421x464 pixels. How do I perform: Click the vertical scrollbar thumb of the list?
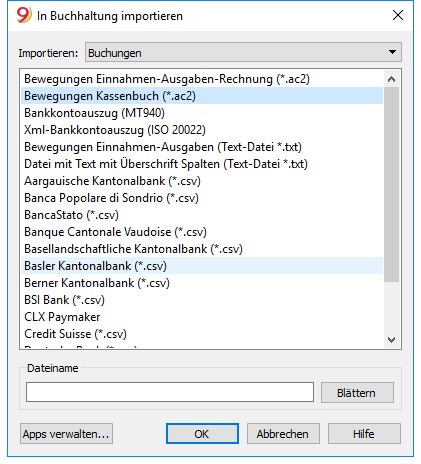392,185
